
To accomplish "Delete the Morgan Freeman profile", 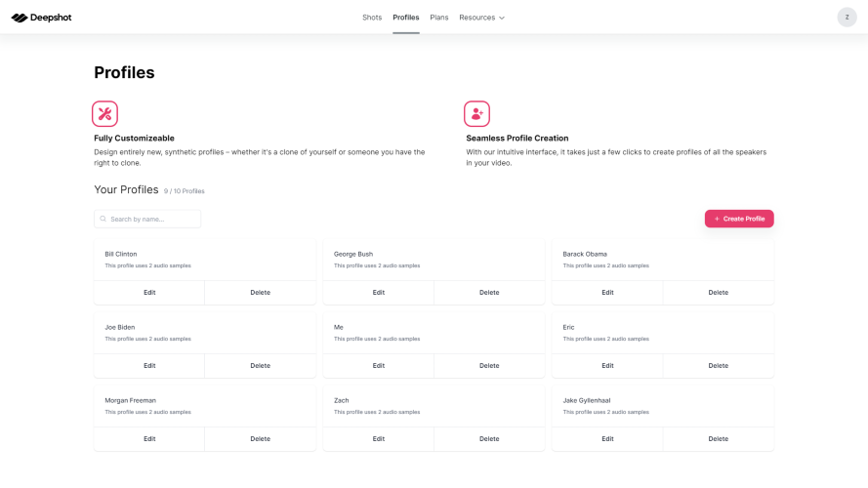I will tap(260, 439).
